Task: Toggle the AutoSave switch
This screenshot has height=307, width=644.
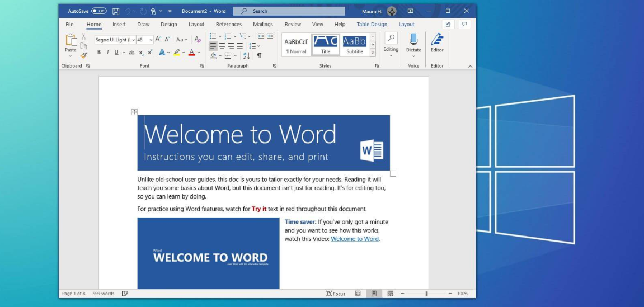Action: pyautogui.click(x=98, y=11)
